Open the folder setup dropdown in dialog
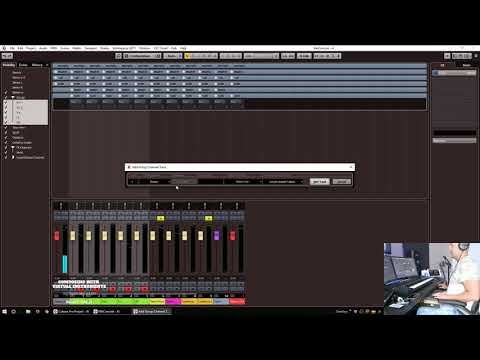The width and height of the screenshot is (480, 360). [285, 182]
